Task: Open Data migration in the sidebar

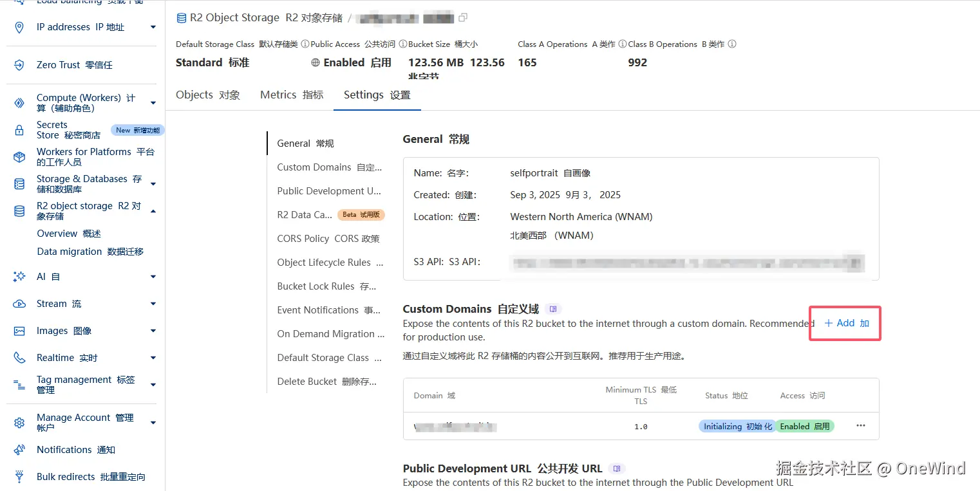Action: [x=90, y=252]
